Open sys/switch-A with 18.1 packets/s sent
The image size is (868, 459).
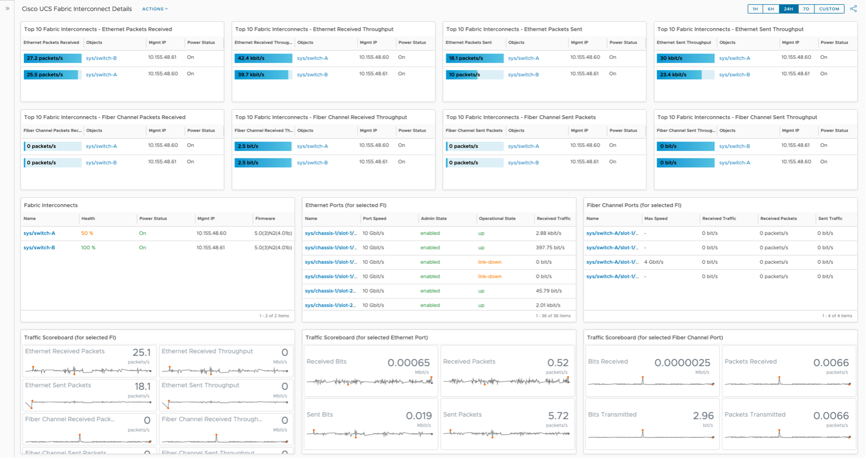point(523,58)
